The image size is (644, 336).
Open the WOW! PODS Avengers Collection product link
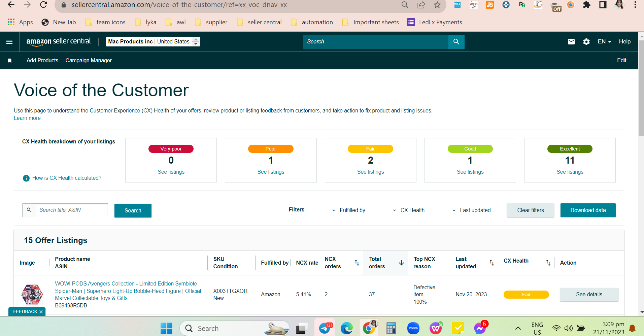(x=128, y=291)
